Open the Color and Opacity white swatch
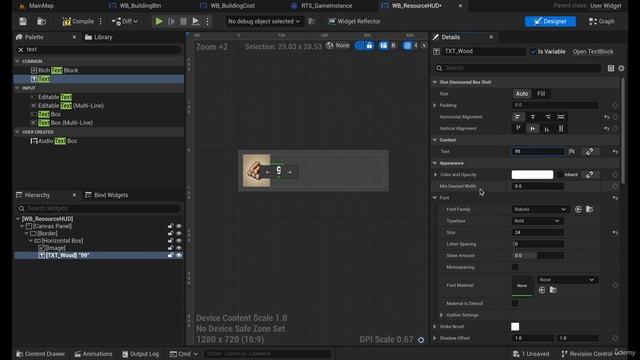Image resolution: width=640 pixels, height=360 pixels. [532, 175]
